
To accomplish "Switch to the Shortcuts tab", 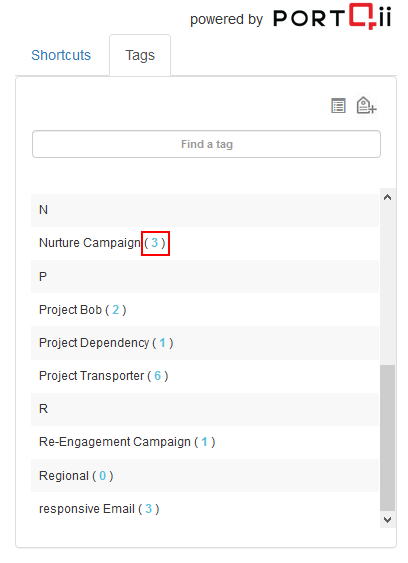I will 61,55.
